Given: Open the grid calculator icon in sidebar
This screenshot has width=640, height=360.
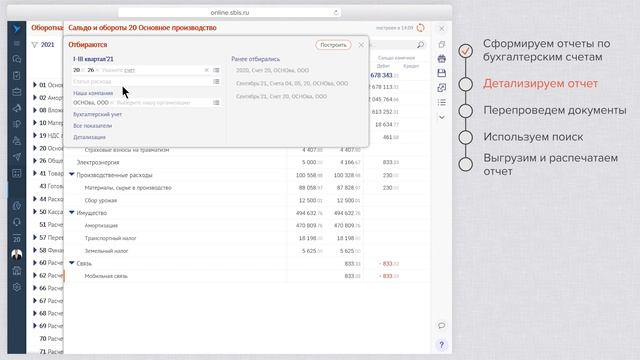Looking at the screenshot, I should [x=17, y=173].
